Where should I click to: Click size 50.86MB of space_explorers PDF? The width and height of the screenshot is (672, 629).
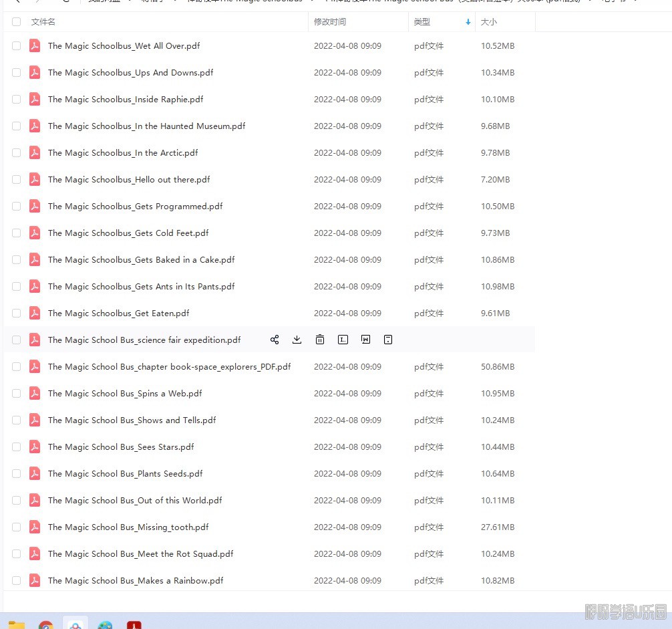pos(498,366)
